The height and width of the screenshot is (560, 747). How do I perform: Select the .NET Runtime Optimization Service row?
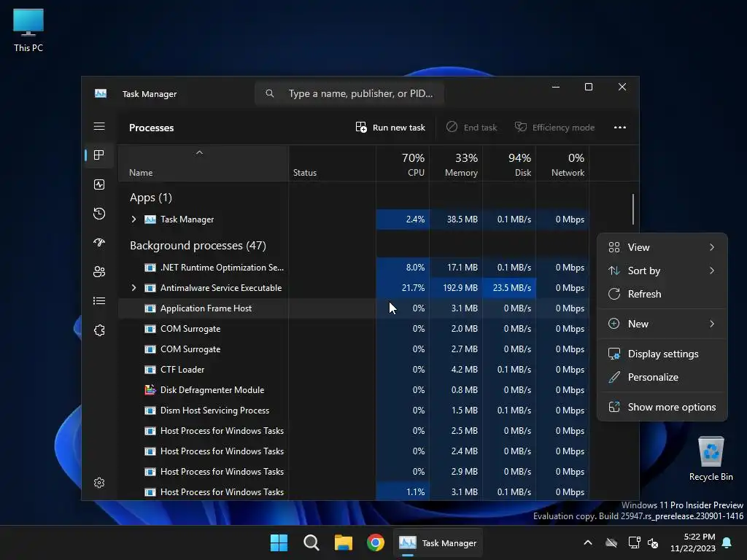(354, 268)
